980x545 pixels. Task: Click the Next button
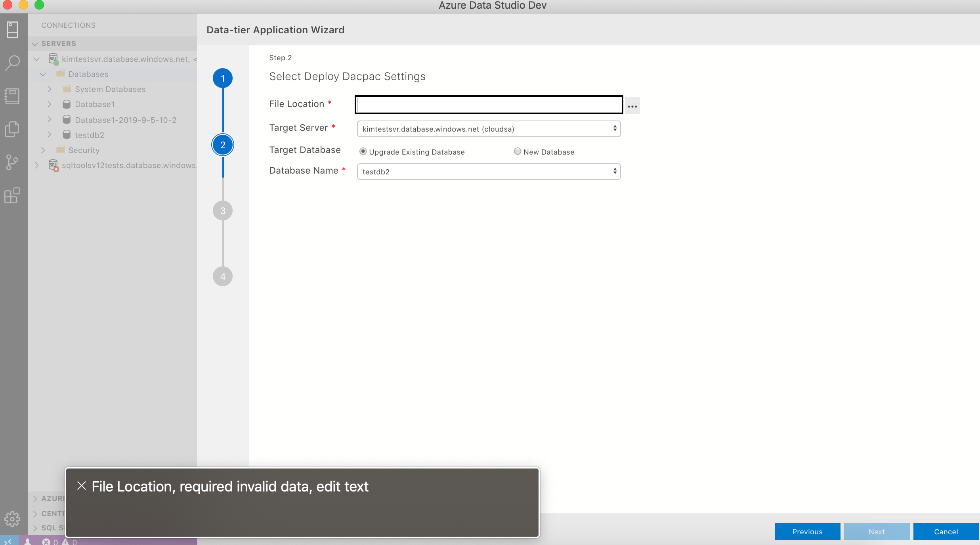coord(877,531)
